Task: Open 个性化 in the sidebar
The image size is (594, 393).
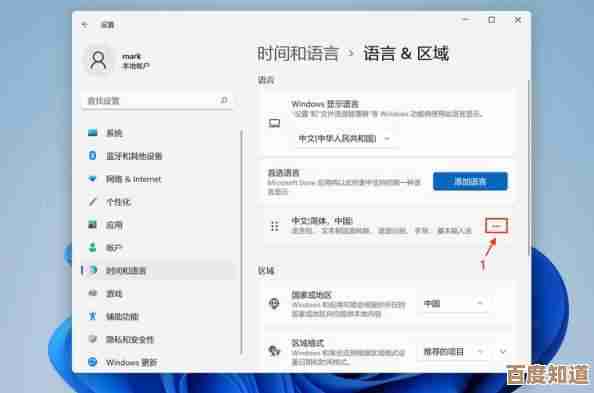Action: [x=157, y=202]
